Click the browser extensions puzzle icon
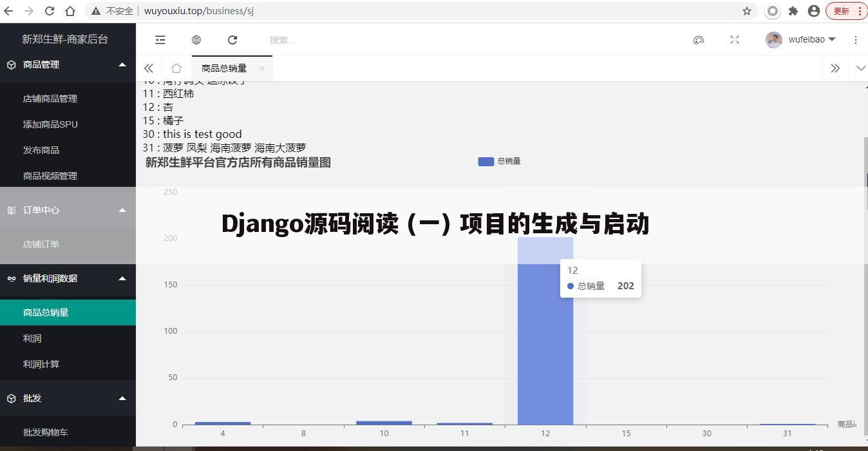The width and height of the screenshot is (868, 451). [x=793, y=11]
